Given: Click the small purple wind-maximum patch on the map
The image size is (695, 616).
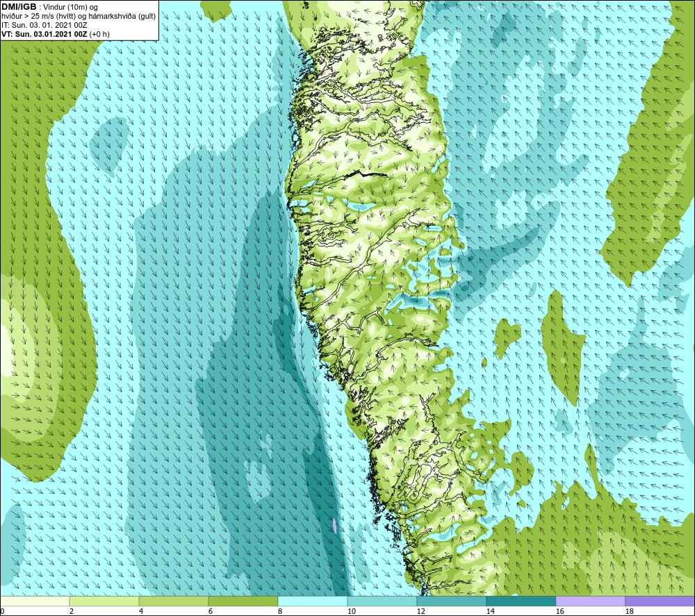Looking at the screenshot, I should [x=334, y=526].
